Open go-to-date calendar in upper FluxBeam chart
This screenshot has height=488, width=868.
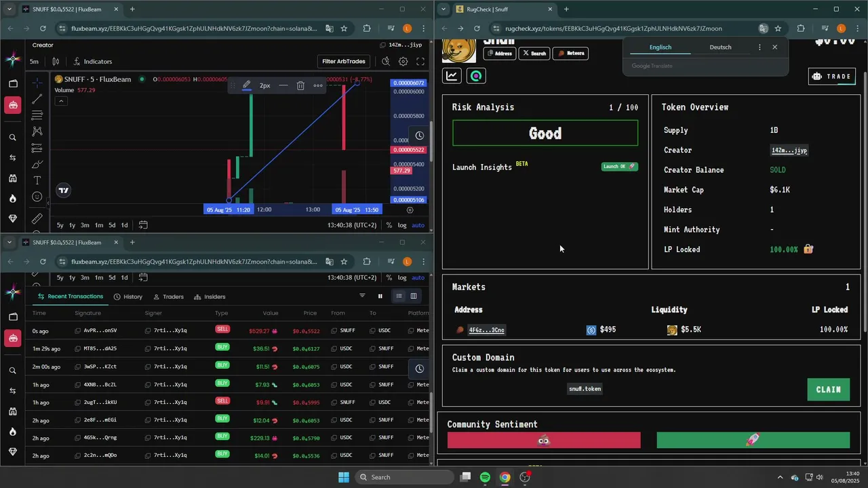[x=143, y=225]
